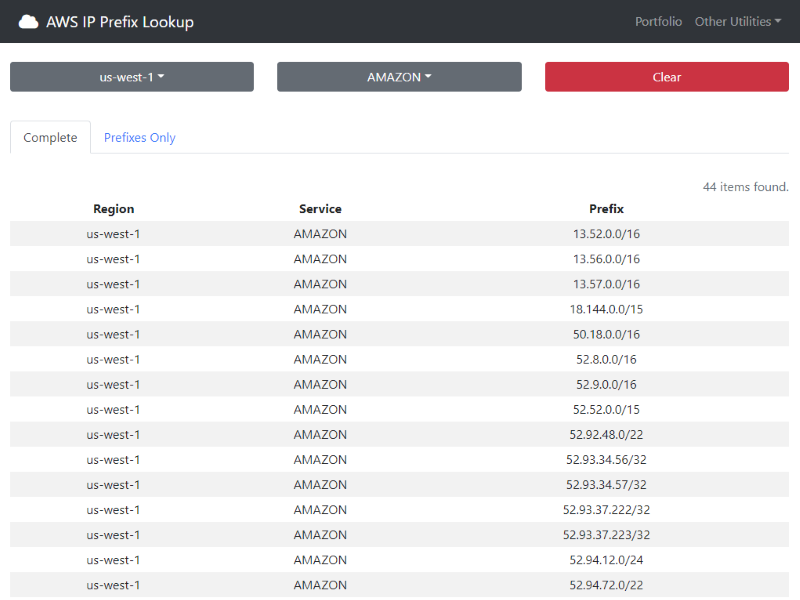Viewport: 800px width, 600px height.
Task: Select the 52.92.48.0/22 prefix cell
Action: tap(606, 435)
